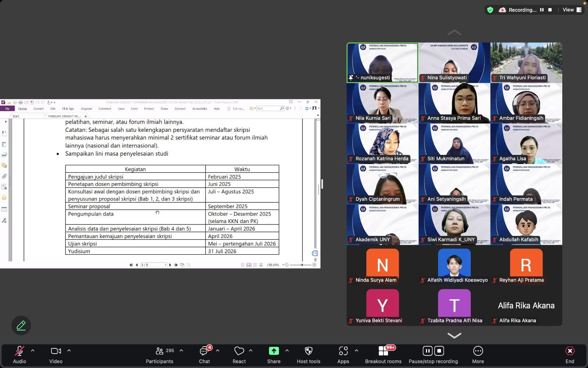
Task: Open the security lock panel in sidebar
Action: point(4,198)
